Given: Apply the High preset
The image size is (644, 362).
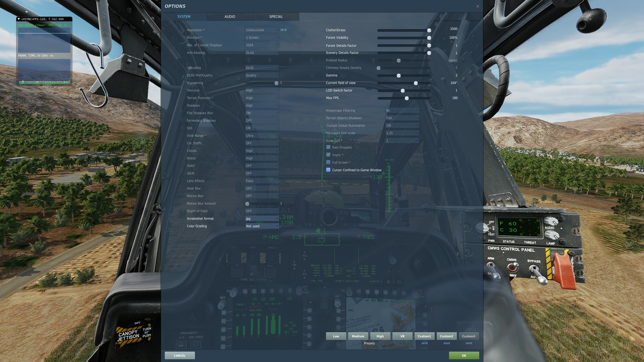Looking at the screenshot, I should (380, 336).
